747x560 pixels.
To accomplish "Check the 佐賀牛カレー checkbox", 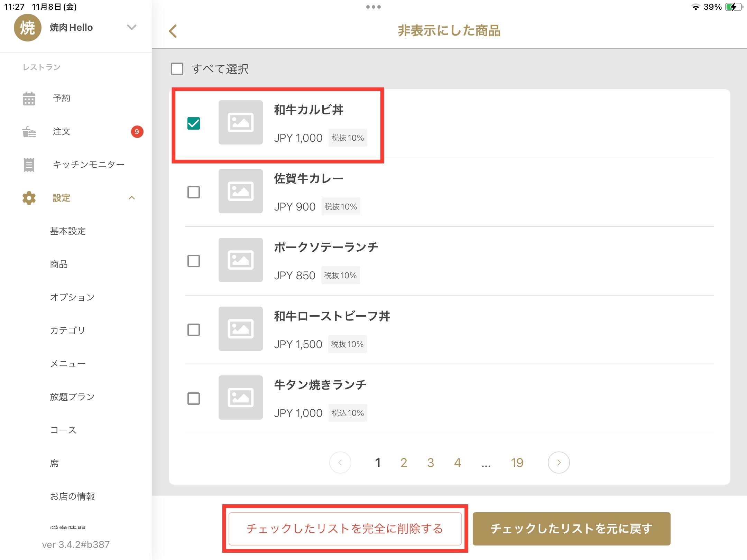I will pyautogui.click(x=194, y=192).
